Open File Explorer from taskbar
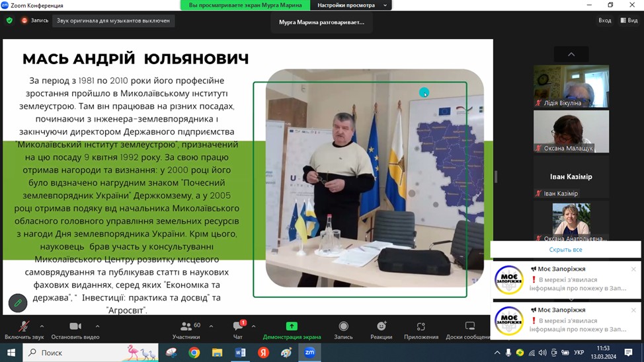 [x=218, y=353]
